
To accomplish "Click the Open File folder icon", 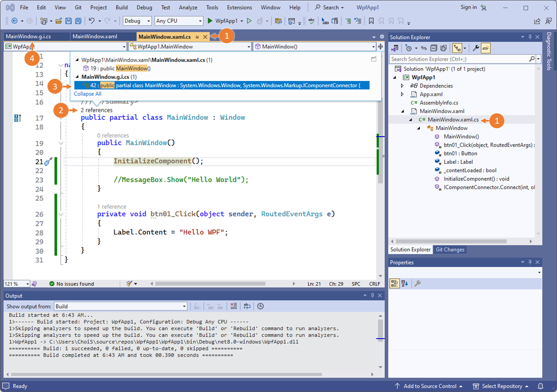I will click(59, 21).
